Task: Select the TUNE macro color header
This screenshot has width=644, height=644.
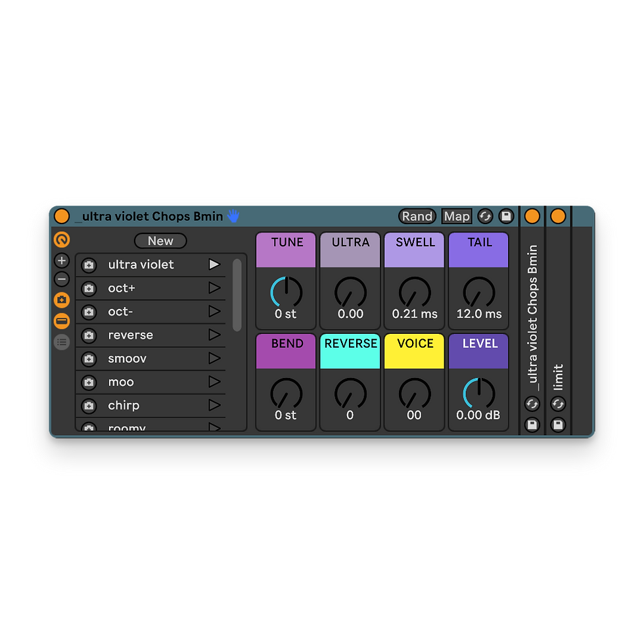Action: pos(286,250)
